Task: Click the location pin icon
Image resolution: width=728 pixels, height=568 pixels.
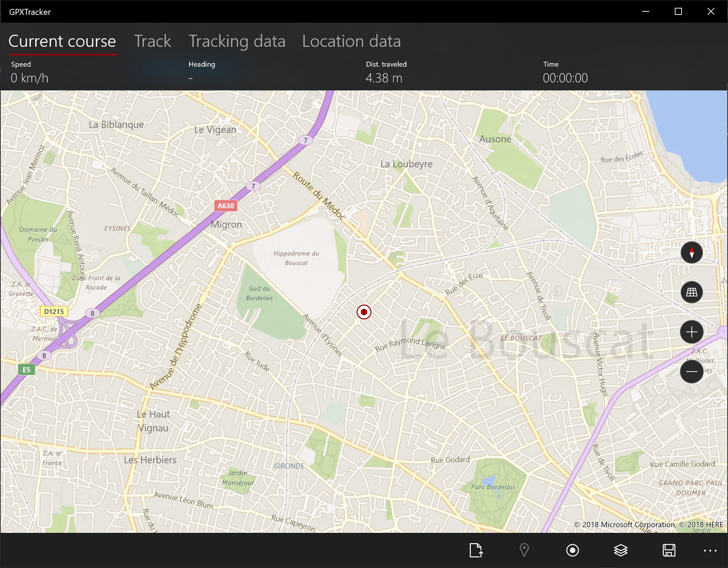Action: tap(524, 550)
